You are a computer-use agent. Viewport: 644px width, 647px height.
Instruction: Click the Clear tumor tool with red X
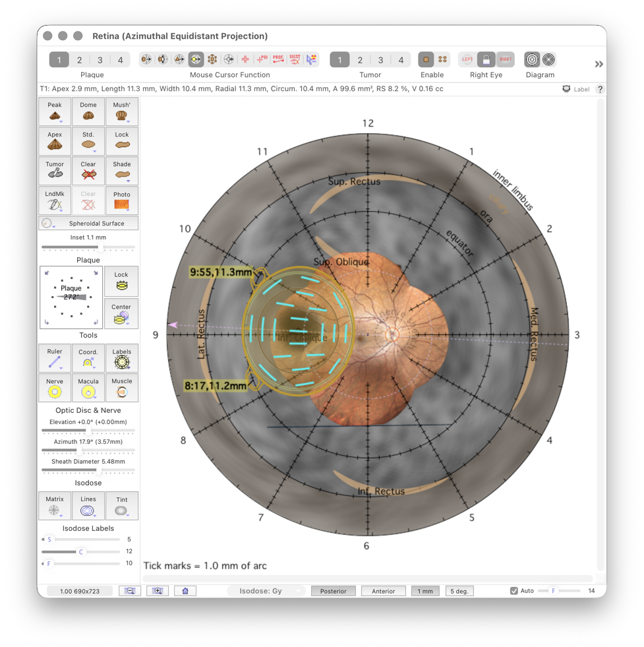[88, 171]
